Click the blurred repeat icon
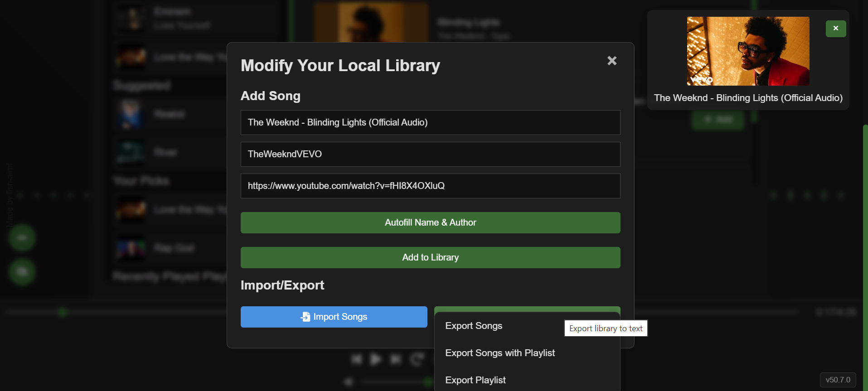Image resolution: width=868 pixels, height=391 pixels. pyautogui.click(x=417, y=359)
